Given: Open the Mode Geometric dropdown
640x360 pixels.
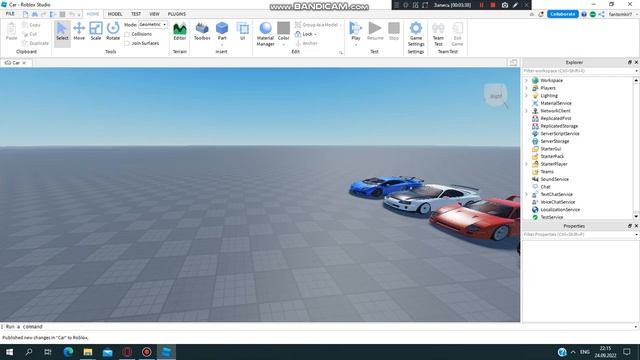Looking at the screenshot, I should pyautogui.click(x=153, y=25).
